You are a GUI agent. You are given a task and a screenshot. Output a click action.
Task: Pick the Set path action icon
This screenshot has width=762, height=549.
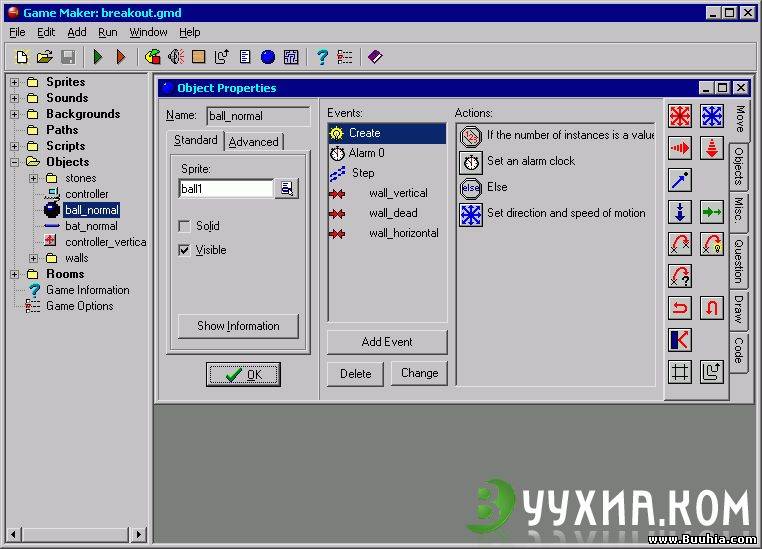tap(712, 372)
